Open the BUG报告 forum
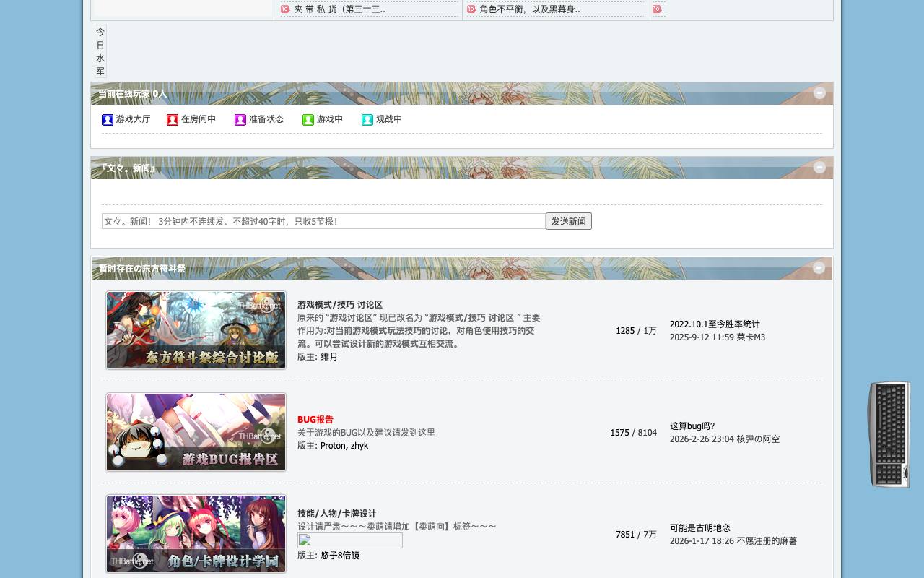This screenshot has height=578, width=924. tap(315, 420)
